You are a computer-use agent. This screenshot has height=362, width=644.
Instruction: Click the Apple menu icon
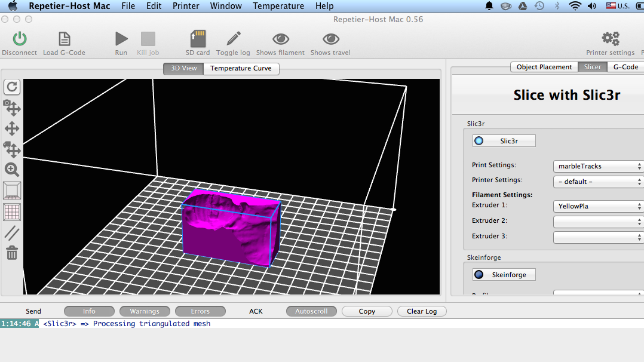coord(13,6)
